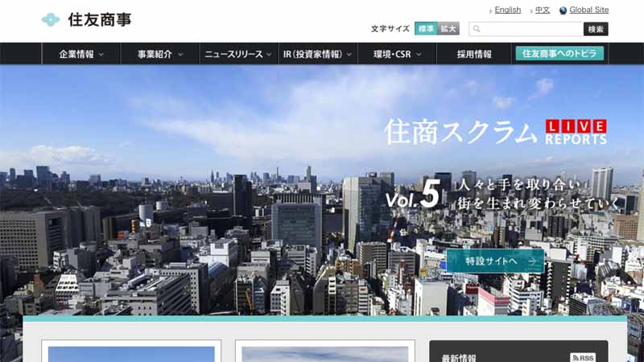Screen dimensions: 644x362
Task: Click the 住商スクラム LIVE REPORTS banner title
Action: [x=496, y=132]
